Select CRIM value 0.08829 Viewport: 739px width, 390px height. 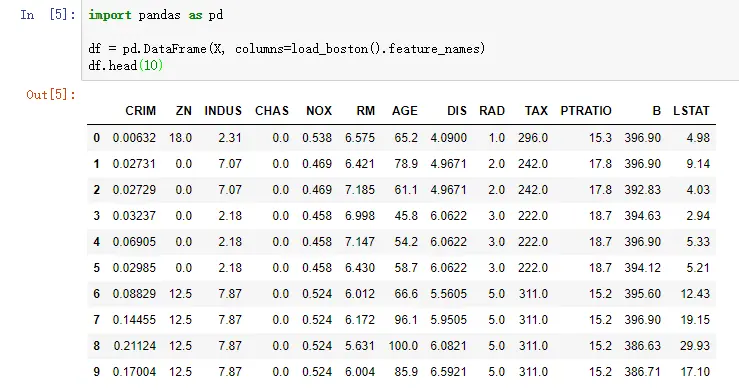[x=134, y=293]
